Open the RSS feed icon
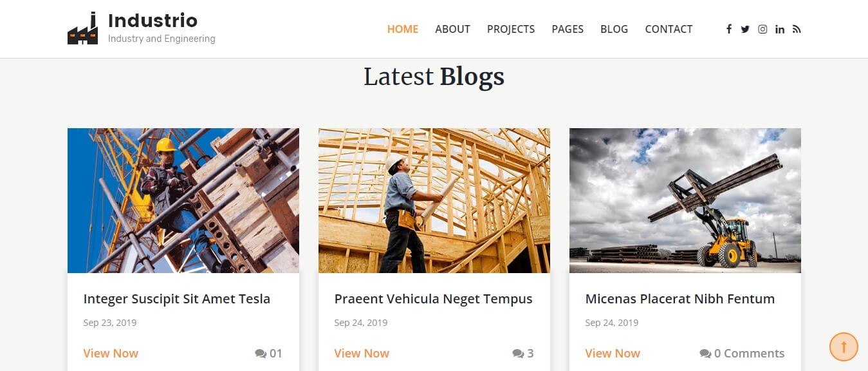Viewport: 868px width, 371px height. click(x=797, y=29)
